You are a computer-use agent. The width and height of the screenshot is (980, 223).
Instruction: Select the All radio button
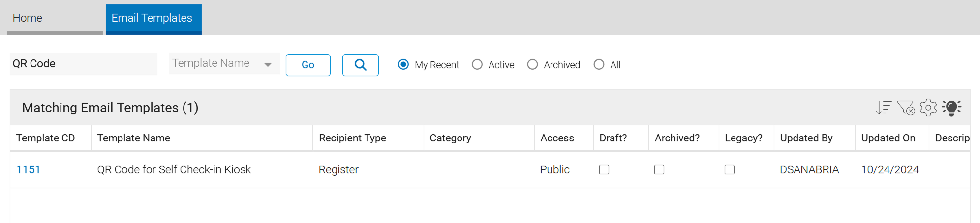click(599, 65)
